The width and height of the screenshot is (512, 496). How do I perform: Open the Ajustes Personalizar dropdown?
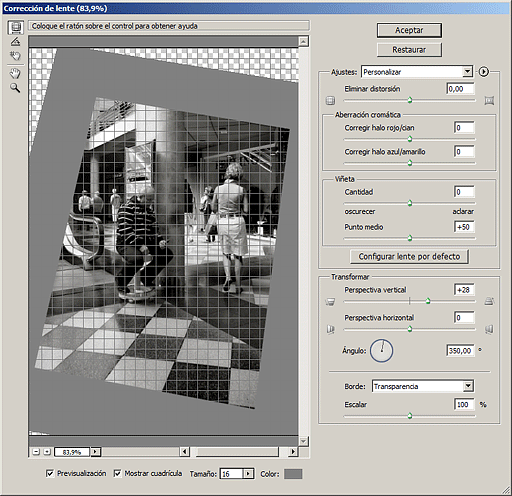(417, 72)
